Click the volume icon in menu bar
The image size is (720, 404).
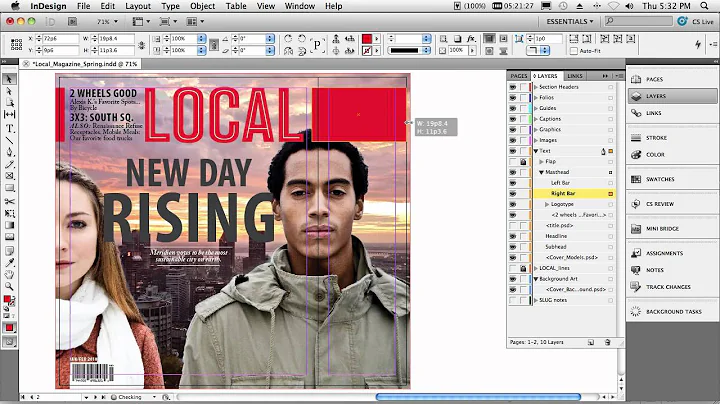[630, 6]
